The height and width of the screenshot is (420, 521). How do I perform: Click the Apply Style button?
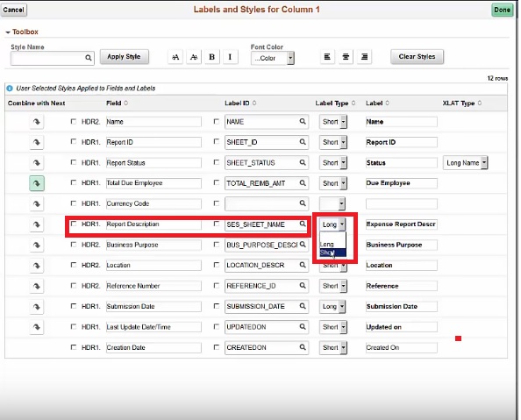124,57
